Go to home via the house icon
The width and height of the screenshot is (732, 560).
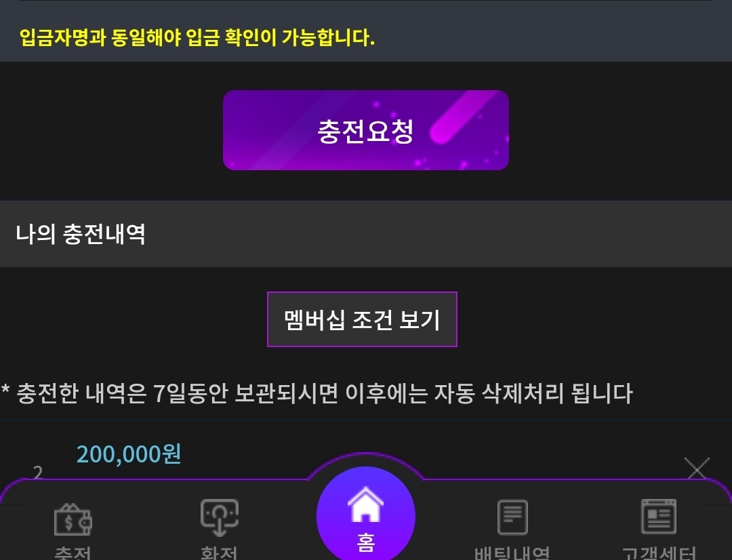point(365,504)
